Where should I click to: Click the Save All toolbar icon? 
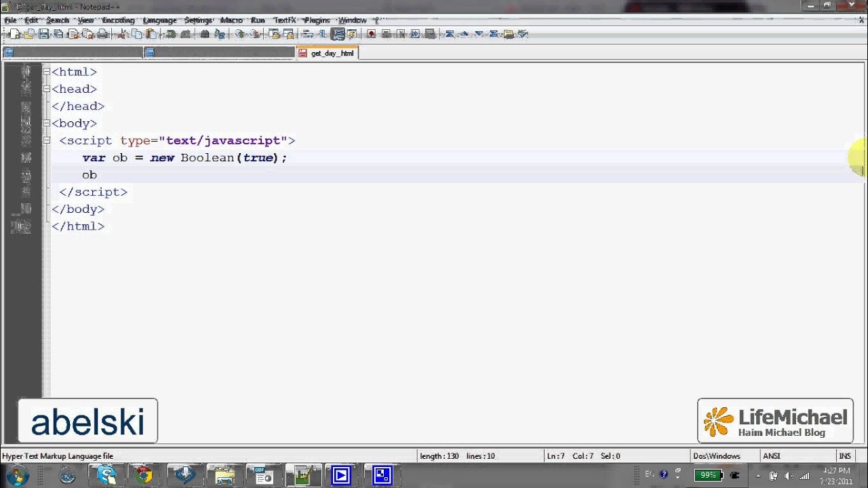point(58,34)
